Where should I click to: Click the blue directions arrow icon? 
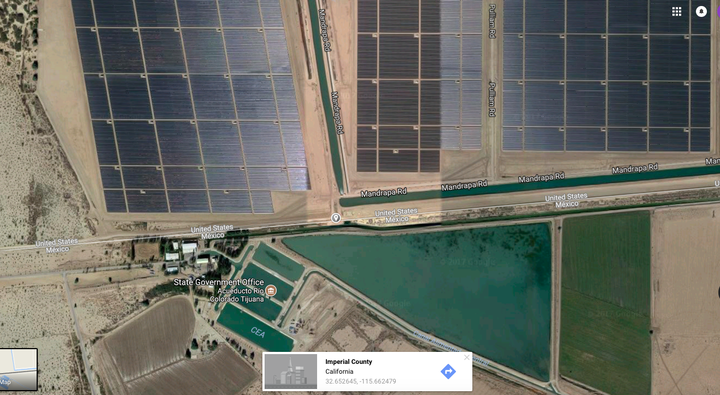pos(448,371)
